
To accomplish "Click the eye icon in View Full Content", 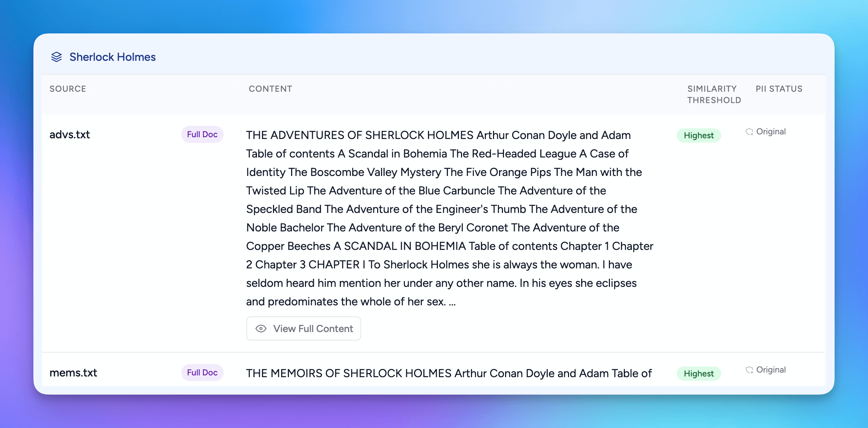I will click(261, 328).
